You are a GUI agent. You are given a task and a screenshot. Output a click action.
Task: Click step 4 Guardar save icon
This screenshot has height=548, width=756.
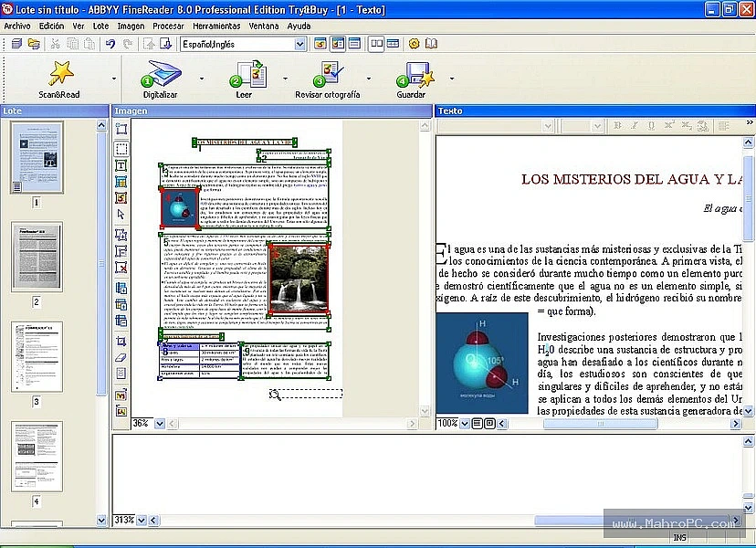coord(415,74)
